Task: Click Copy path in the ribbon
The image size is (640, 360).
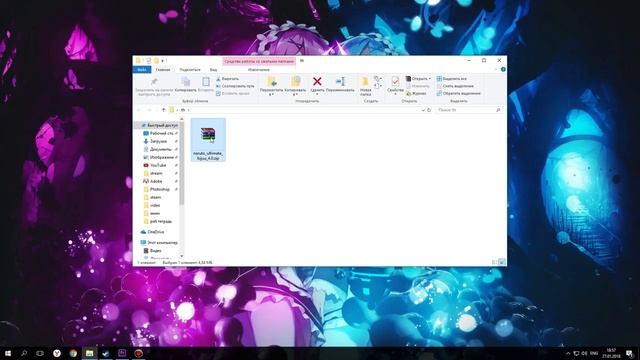Action: coord(235,86)
